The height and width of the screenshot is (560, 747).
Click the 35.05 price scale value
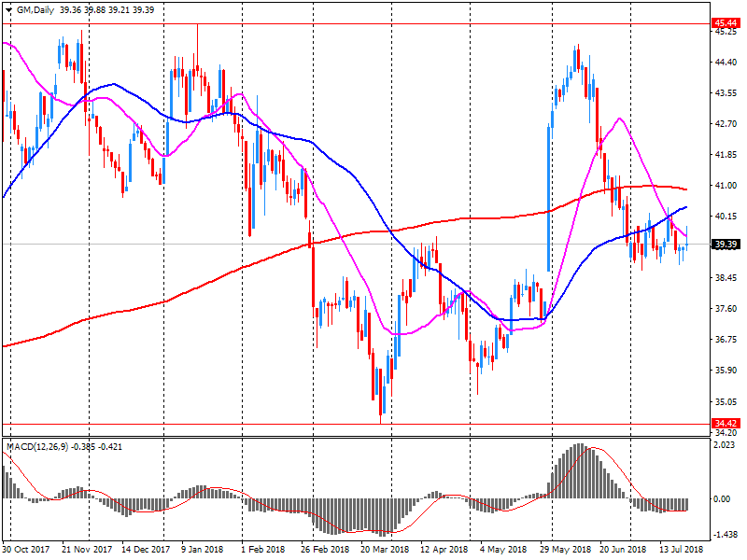[726, 401]
